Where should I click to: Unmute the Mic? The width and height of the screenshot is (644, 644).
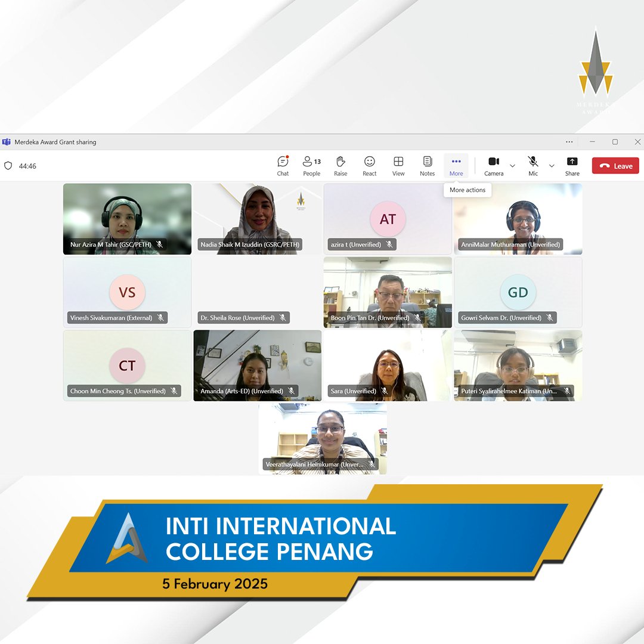tap(532, 166)
